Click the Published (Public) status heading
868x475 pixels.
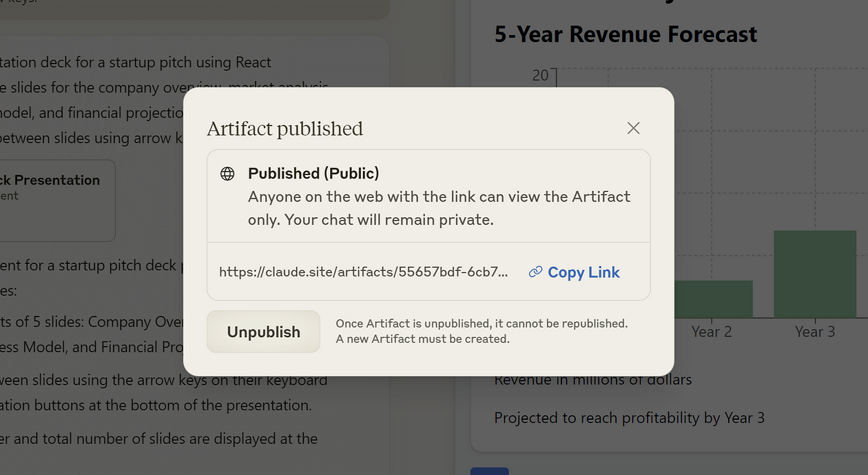tap(313, 173)
